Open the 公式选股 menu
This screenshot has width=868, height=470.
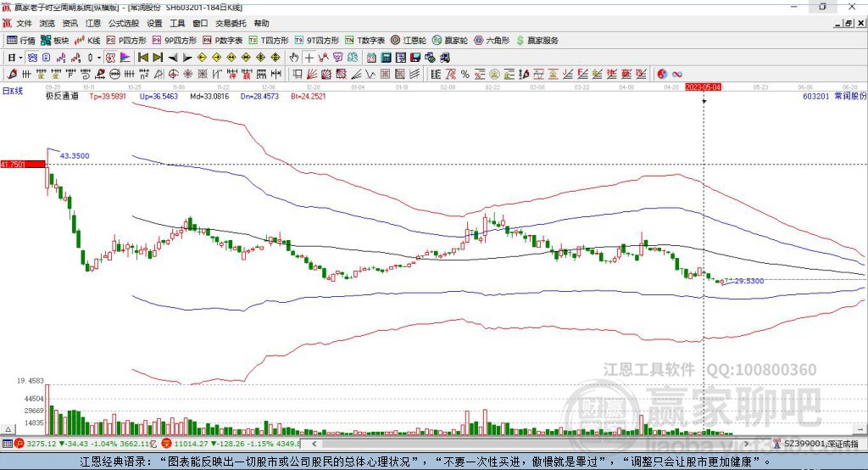(124, 23)
